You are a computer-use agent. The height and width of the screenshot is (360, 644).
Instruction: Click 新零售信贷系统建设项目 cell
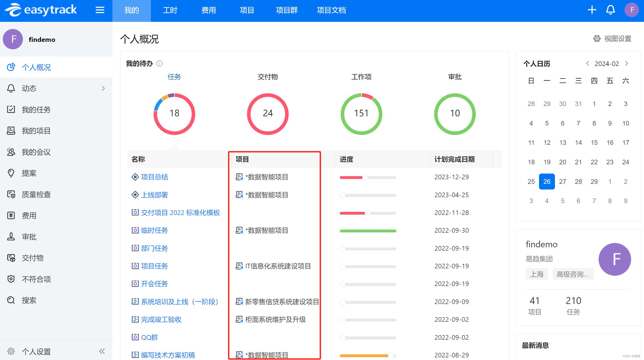(282, 302)
